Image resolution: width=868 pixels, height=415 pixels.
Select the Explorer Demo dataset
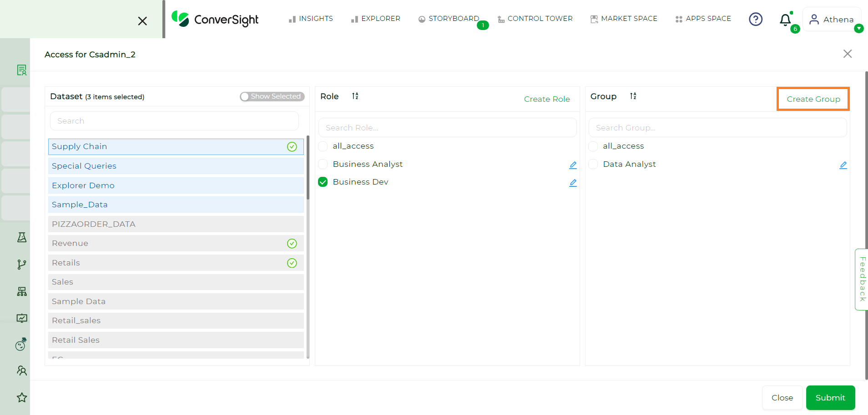[x=176, y=185]
